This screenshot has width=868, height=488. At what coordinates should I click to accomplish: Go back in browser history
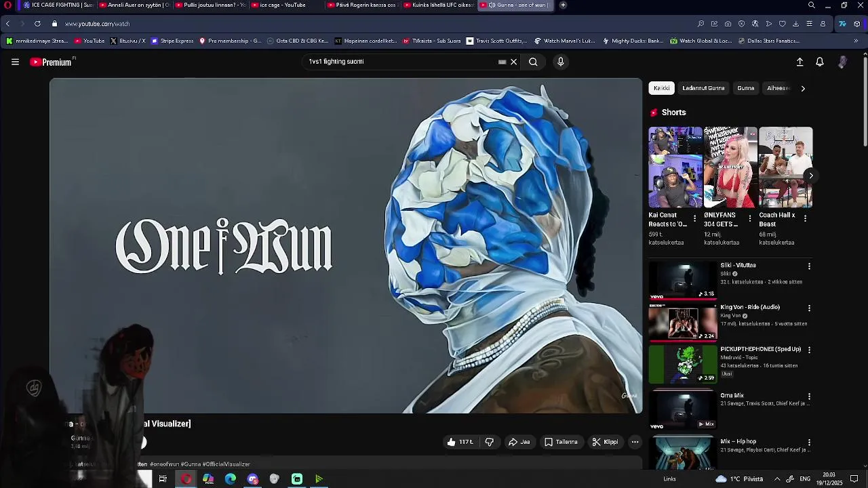click(x=7, y=24)
